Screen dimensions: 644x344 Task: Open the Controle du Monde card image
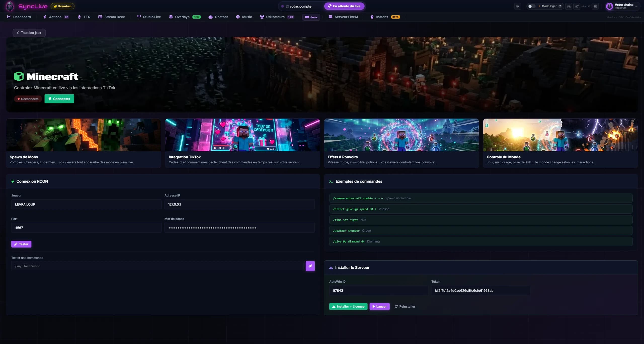tap(560, 135)
